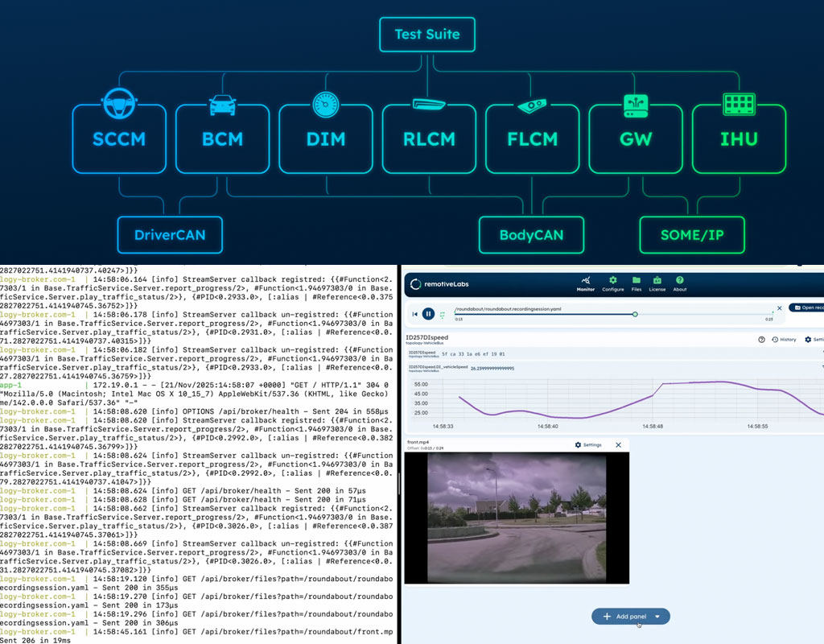824x644 pixels.
Task: Open History for the ID257DIspeed panel
Action: 785,340
